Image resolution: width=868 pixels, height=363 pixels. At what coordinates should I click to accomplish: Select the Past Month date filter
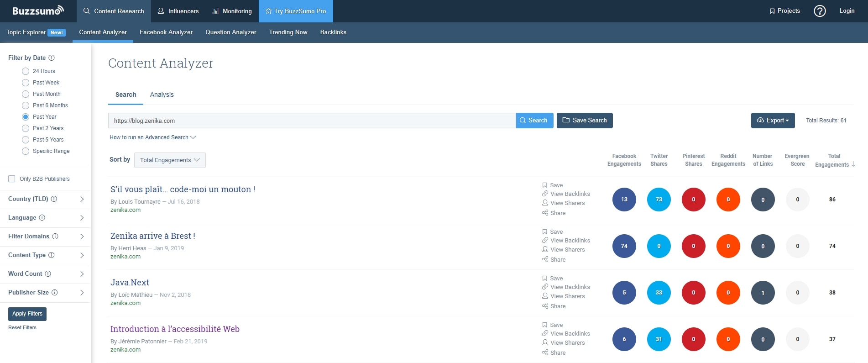point(26,94)
